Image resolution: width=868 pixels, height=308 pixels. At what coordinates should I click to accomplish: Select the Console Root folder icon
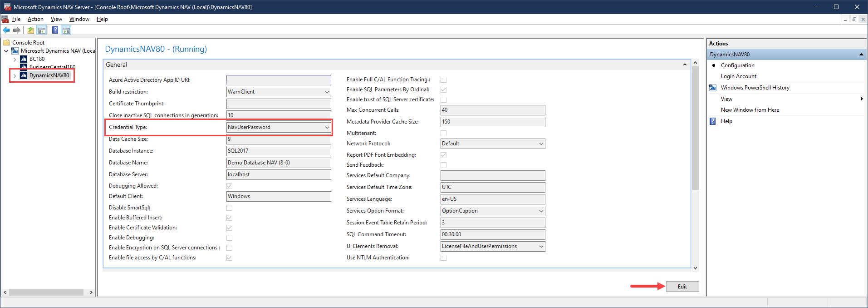(6, 43)
